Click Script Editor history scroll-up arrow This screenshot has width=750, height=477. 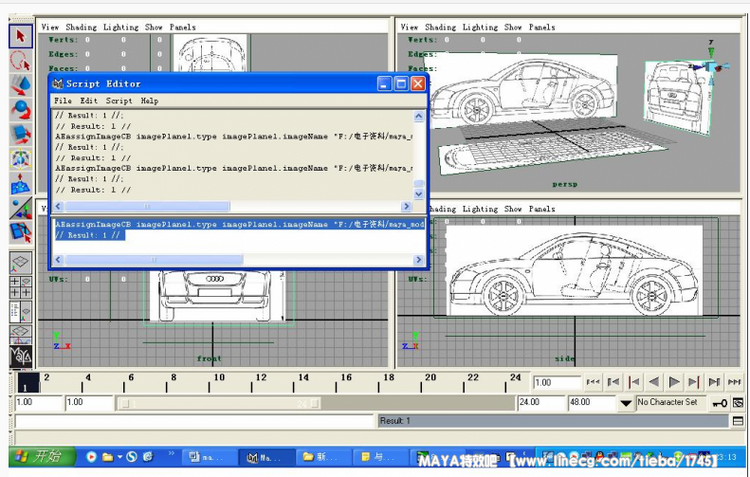[x=419, y=116]
